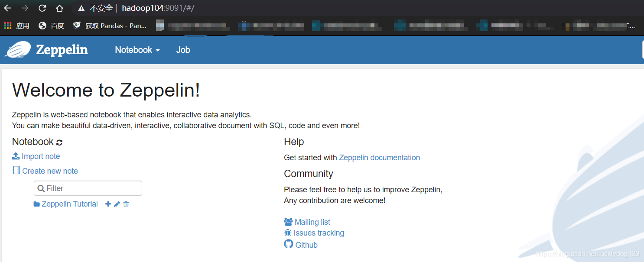Click the Create new note link
The image size is (644, 262).
50,171
